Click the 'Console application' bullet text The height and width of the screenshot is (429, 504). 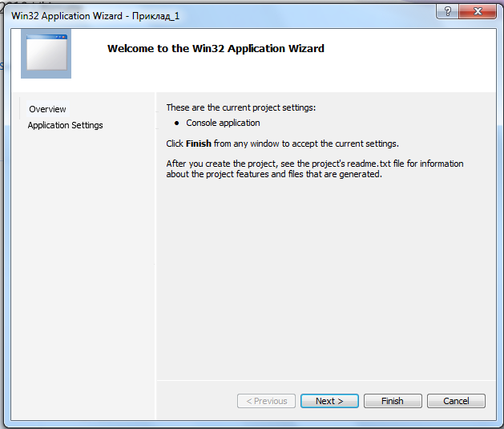pyautogui.click(x=223, y=123)
